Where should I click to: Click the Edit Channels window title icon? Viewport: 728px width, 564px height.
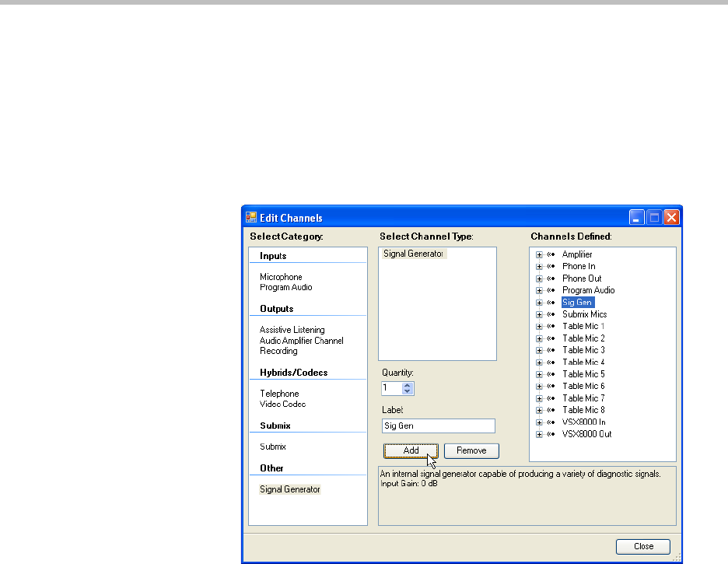point(251,218)
